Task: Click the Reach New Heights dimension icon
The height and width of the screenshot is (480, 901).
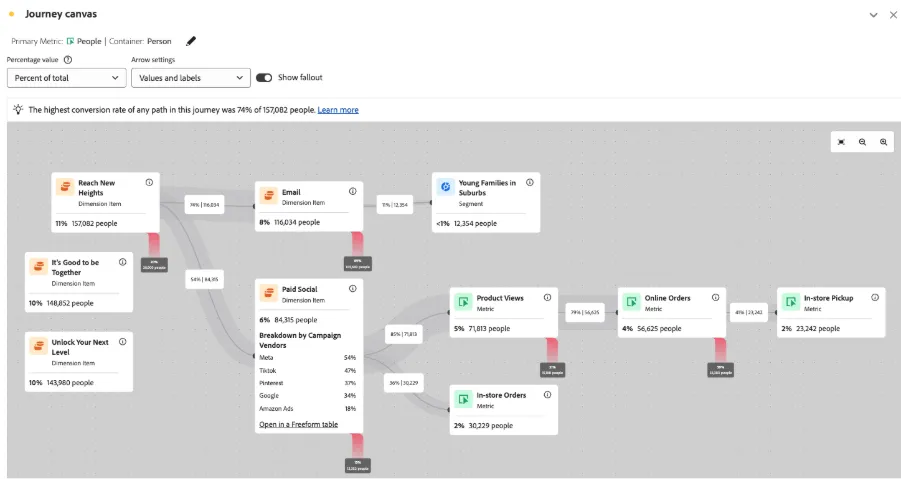Action: click(66, 187)
